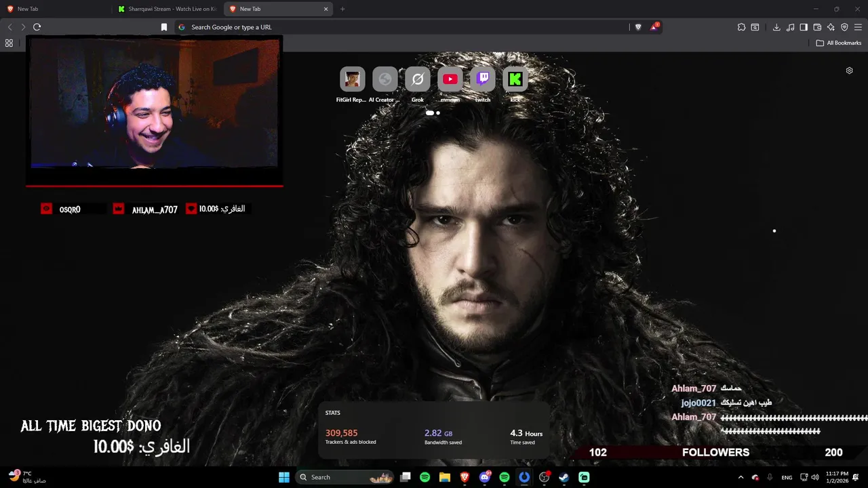Open the Windows Start menu
The image size is (868, 488).
click(x=284, y=477)
